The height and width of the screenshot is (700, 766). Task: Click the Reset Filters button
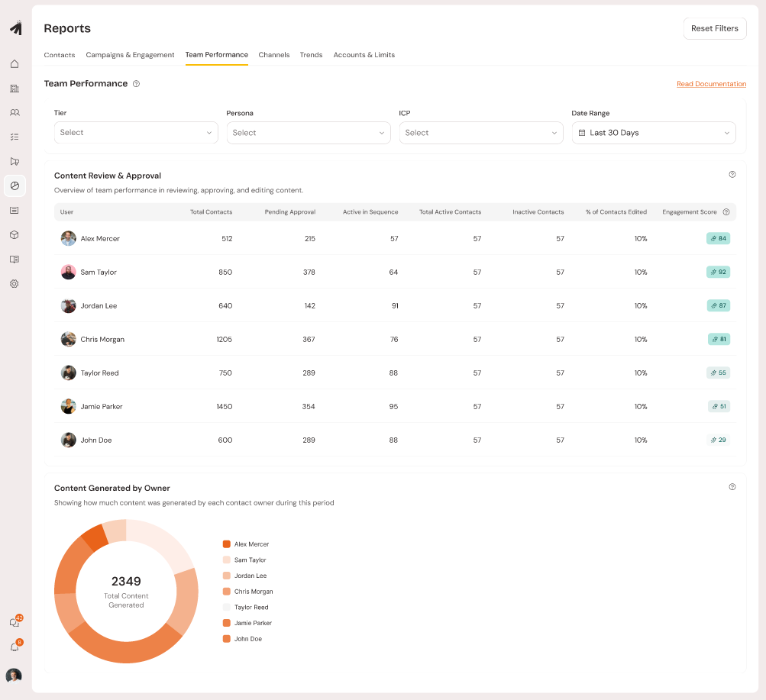point(714,28)
